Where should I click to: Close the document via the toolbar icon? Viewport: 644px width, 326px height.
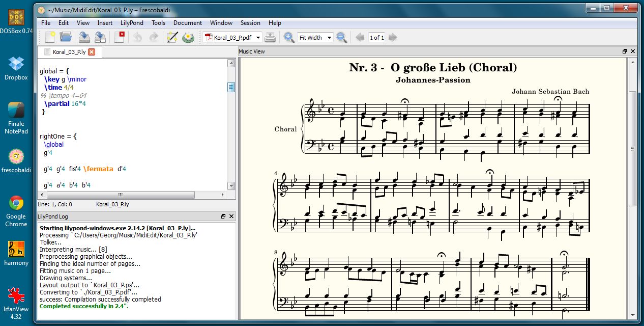tap(120, 37)
